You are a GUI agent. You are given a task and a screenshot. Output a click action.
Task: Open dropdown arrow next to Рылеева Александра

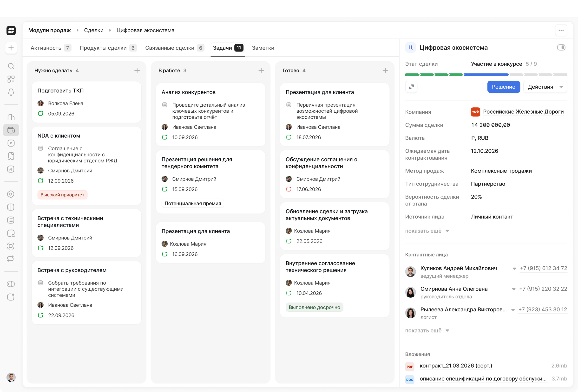tap(513, 310)
